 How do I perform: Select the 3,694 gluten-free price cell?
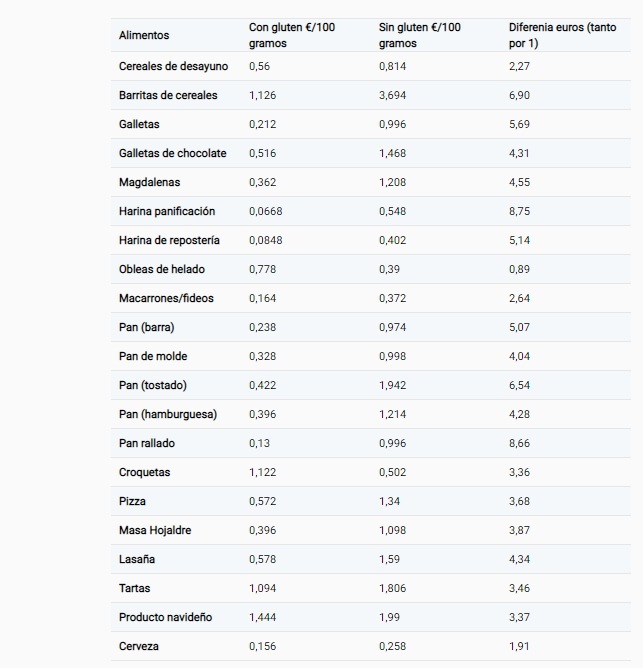[393, 95]
